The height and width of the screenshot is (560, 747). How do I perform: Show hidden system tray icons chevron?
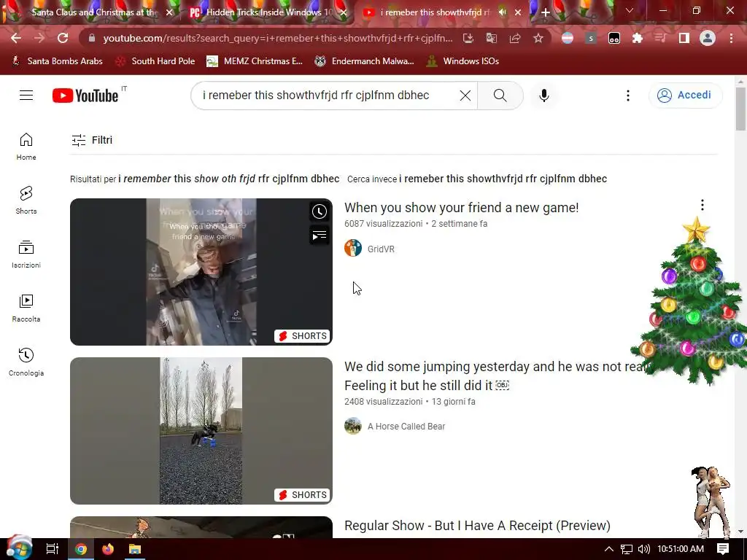[x=609, y=549]
